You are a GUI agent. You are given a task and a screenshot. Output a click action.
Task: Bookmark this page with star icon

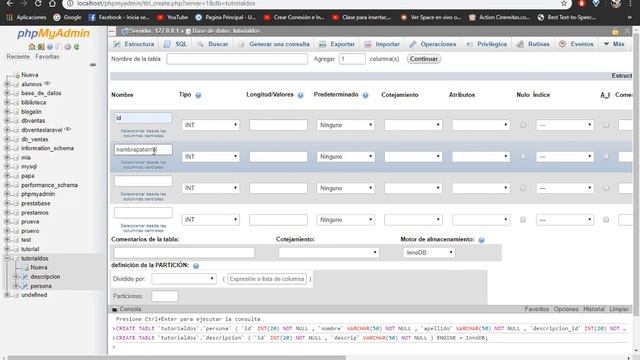pyautogui.click(x=564, y=3)
